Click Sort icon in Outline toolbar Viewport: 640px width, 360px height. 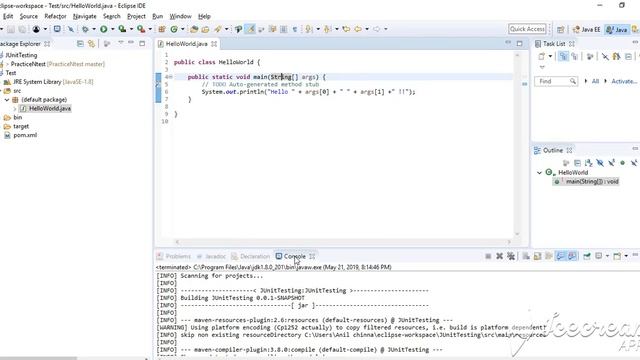(588, 163)
